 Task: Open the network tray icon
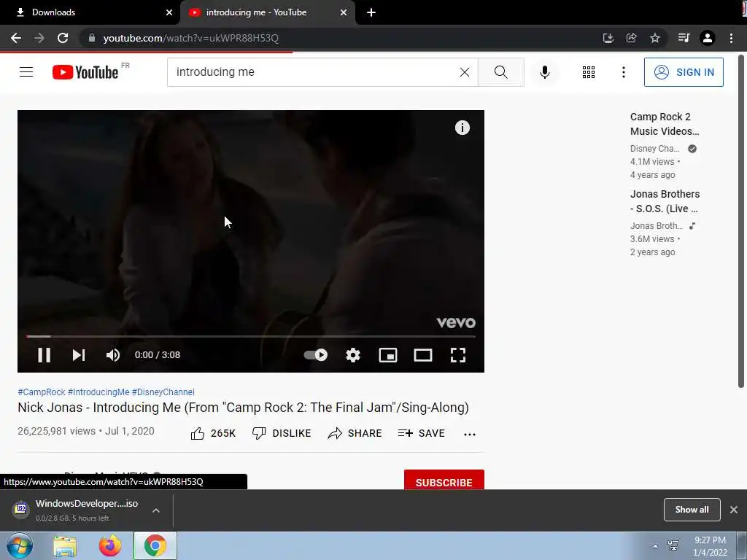click(673, 545)
